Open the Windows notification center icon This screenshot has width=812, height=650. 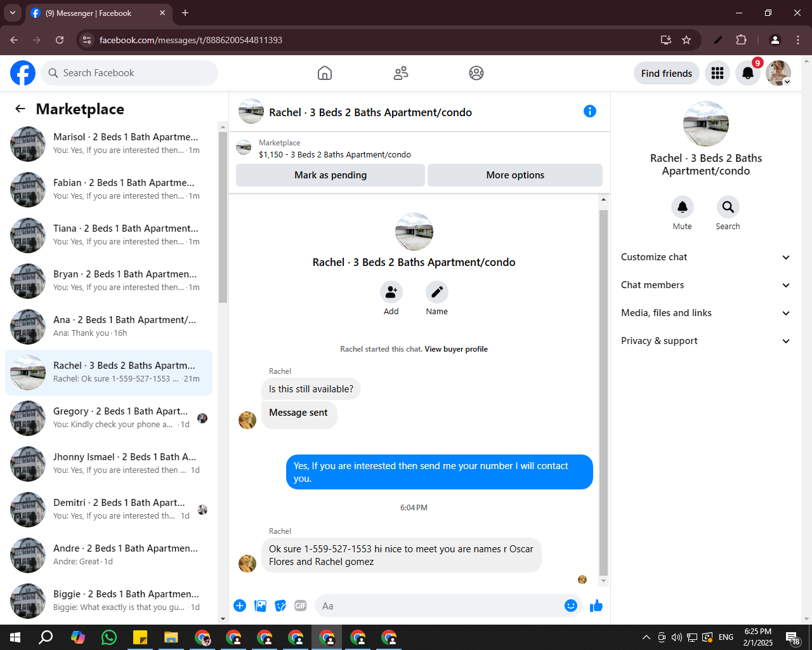click(793, 637)
